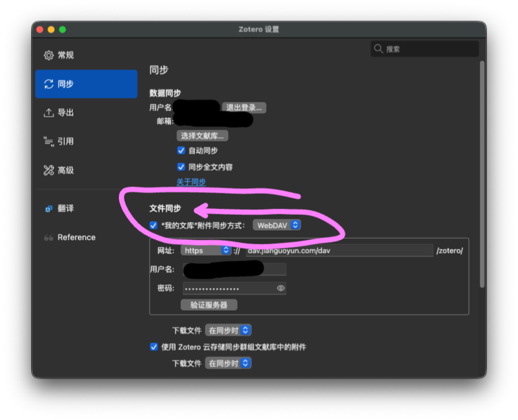Screen dimensions: 518x420
Task: Click the magnifier icon in the search box
Action: pyautogui.click(x=378, y=49)
